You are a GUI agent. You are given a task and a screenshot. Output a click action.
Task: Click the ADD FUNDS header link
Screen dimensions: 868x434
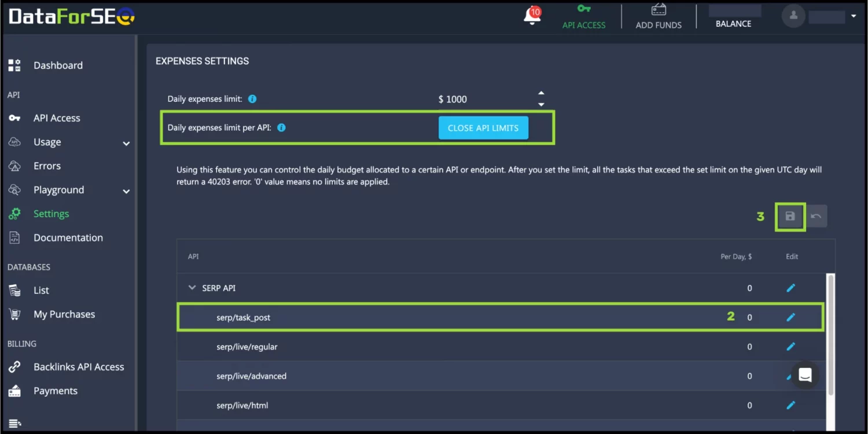coord(659,25)
